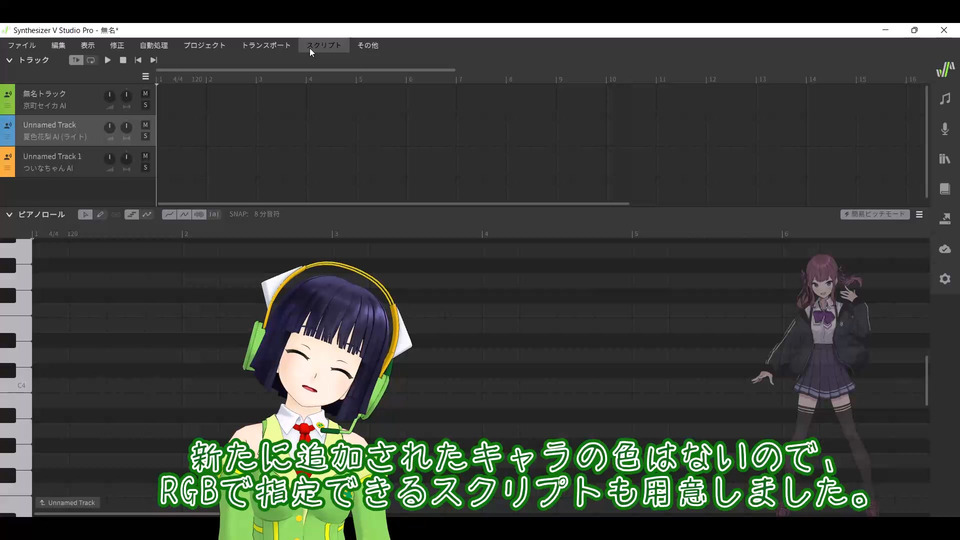
Task: Mute the 無名トラック track
Action: [x=145, y=94]
